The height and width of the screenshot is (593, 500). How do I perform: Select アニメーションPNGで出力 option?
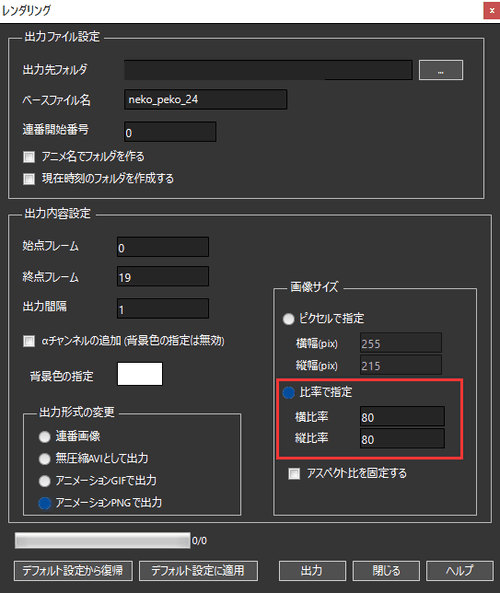(x=45, y=503)
